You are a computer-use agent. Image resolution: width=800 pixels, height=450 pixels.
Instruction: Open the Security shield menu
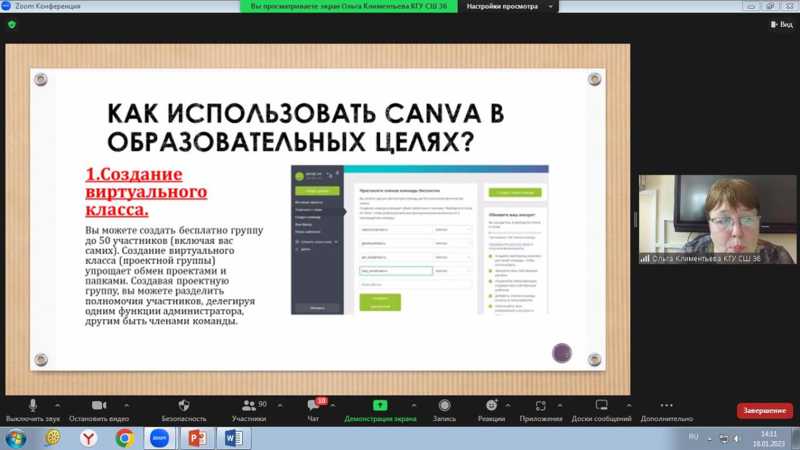tap(184, 410)
